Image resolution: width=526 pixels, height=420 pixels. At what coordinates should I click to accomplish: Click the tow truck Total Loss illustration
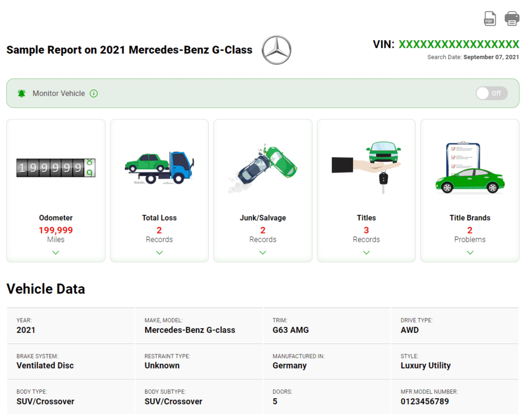159,168
